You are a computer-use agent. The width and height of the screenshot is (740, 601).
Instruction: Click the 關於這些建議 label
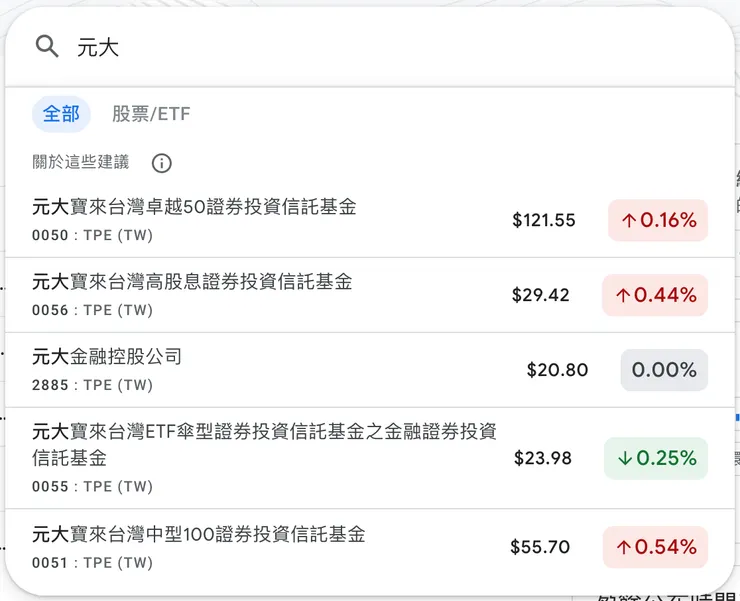pyautogui.click(x=80, y=163)
